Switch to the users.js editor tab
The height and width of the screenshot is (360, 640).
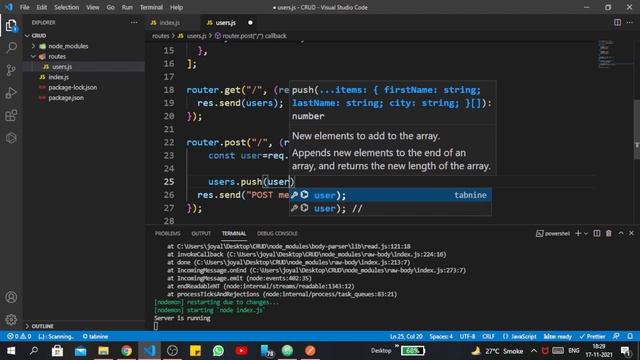225,22
